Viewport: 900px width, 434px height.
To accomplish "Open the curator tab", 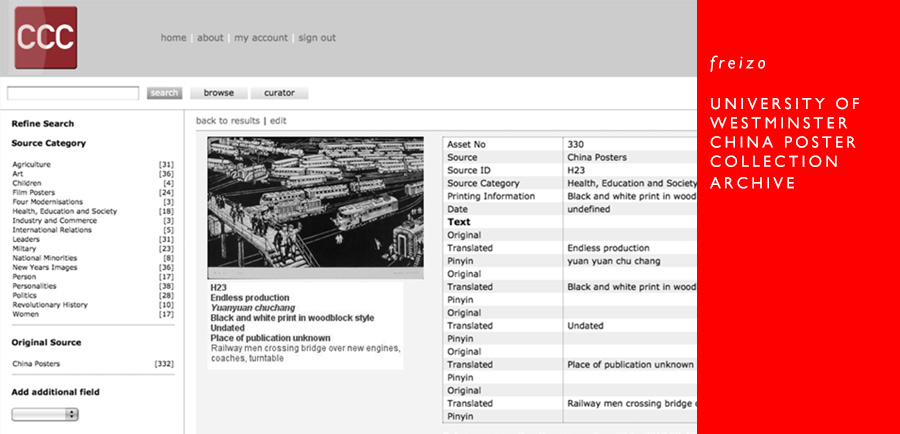I will 280,93.
